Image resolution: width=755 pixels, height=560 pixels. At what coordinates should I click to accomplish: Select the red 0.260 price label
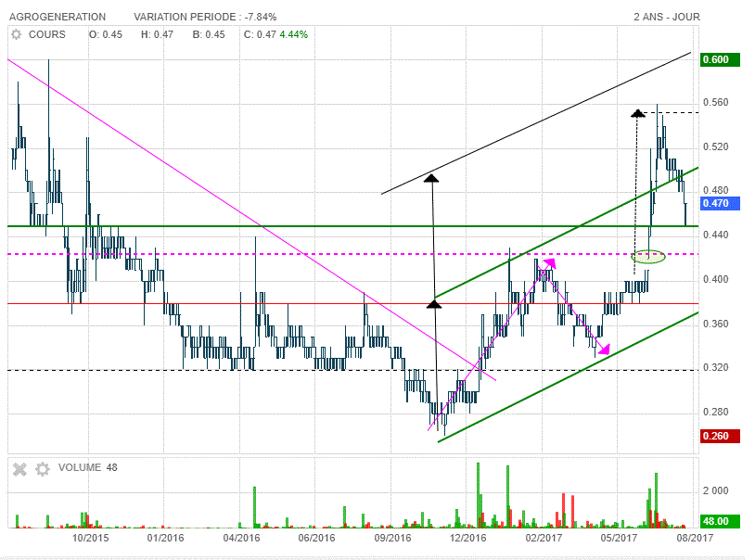coord(720,437)
